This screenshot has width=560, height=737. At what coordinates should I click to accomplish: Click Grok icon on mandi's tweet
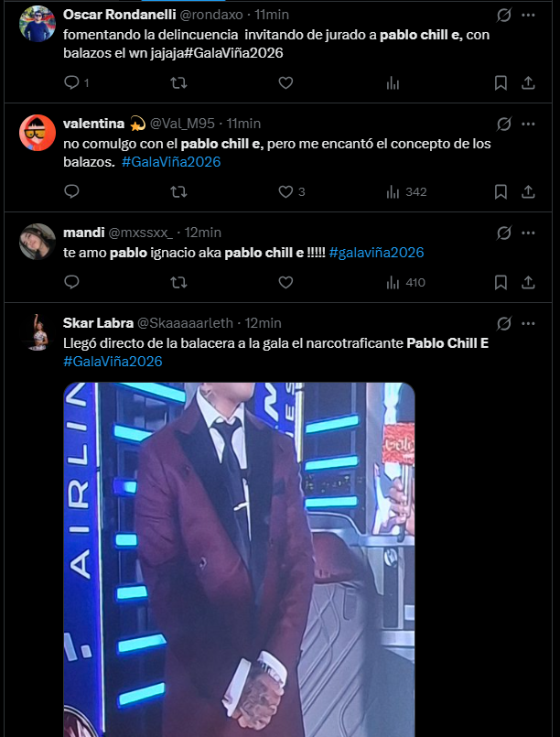point(503,233)
